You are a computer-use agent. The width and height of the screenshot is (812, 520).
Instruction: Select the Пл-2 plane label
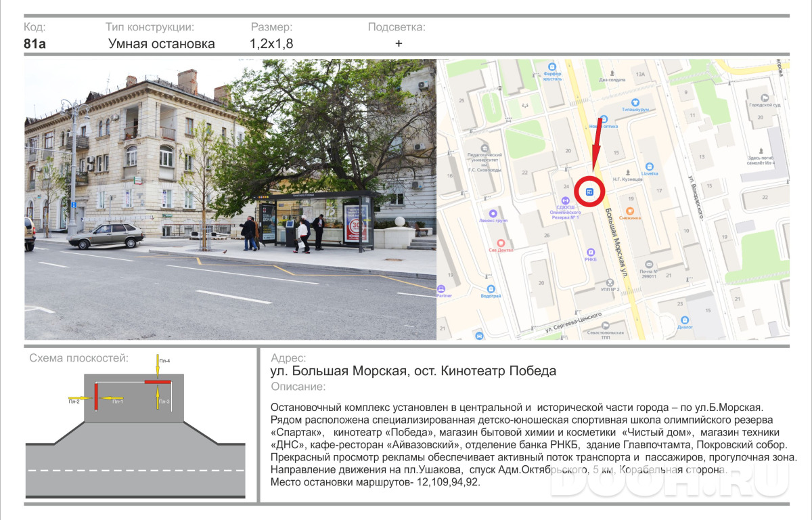click(x=74, y=402)
